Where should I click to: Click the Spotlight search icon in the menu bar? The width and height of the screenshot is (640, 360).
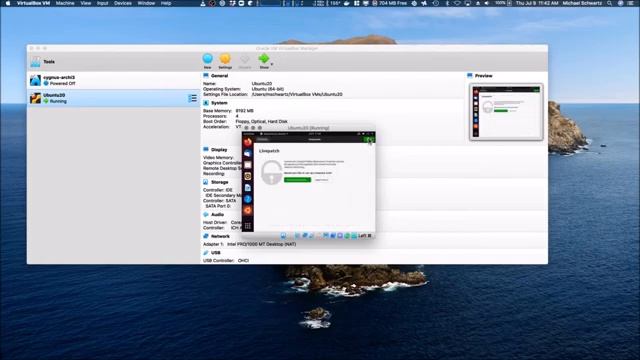pyautogui.click(x=609, y=3)
